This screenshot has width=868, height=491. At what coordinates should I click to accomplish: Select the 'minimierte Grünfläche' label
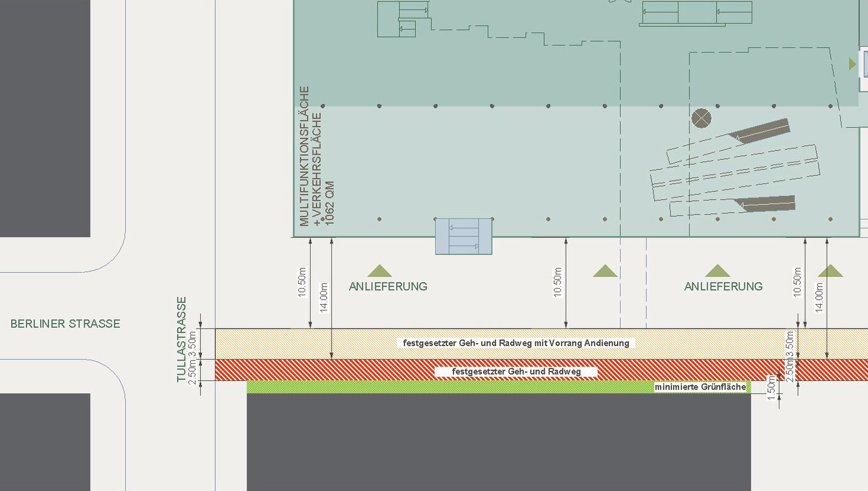coord(700,387)
